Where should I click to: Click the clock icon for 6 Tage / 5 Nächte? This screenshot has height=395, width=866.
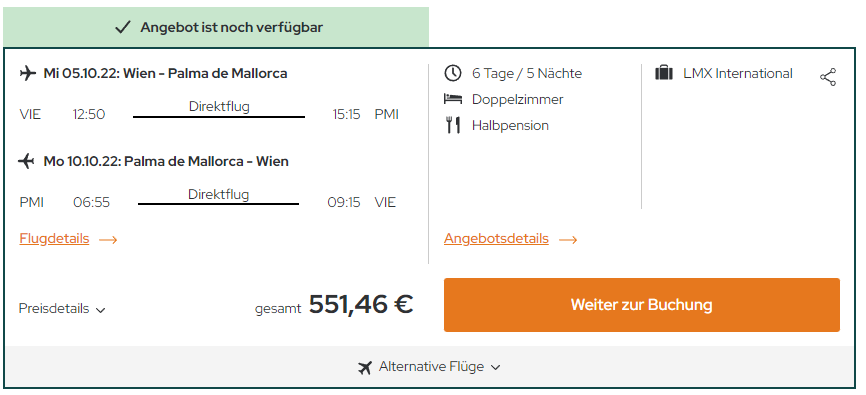[452, 73]
